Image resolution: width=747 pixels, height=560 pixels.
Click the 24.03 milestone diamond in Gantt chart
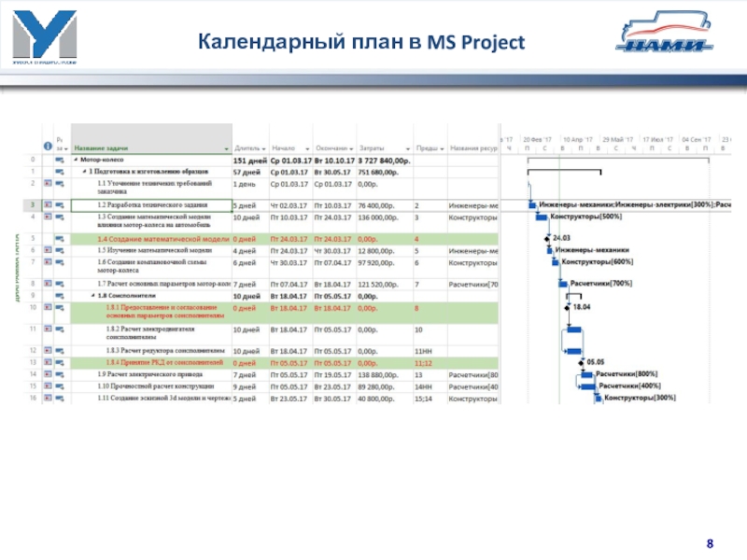tap(547, 239)
